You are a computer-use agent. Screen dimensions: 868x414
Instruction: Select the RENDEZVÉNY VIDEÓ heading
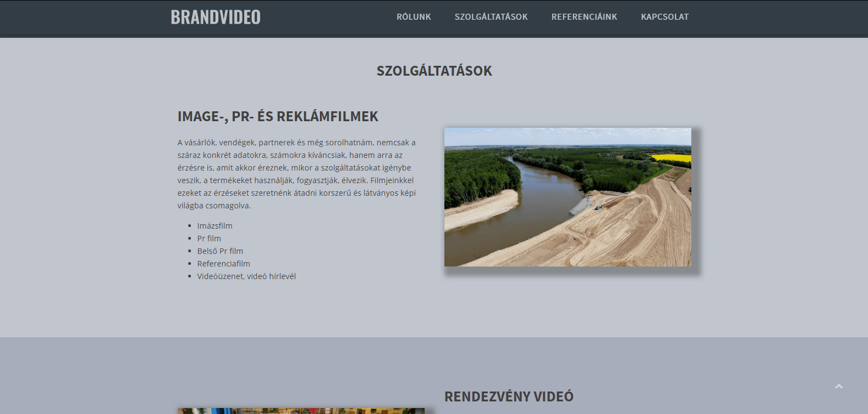[509, 396]
